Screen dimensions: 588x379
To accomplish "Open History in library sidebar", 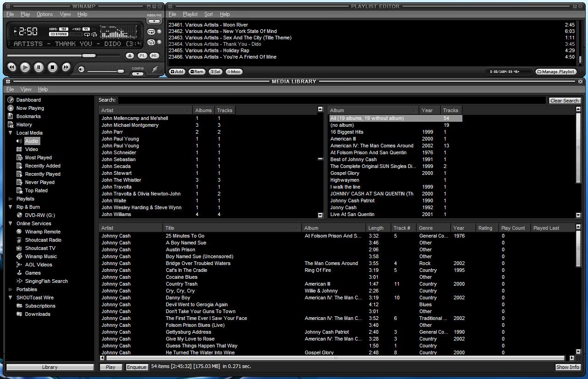I will [x=24, y=125].
